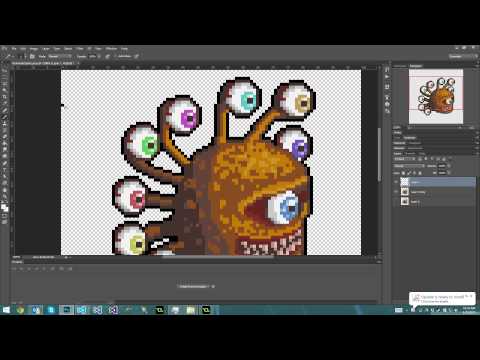Click the active Pencil tool in toolbox
The width and height of the screenshot is (480, 360).
5,117
